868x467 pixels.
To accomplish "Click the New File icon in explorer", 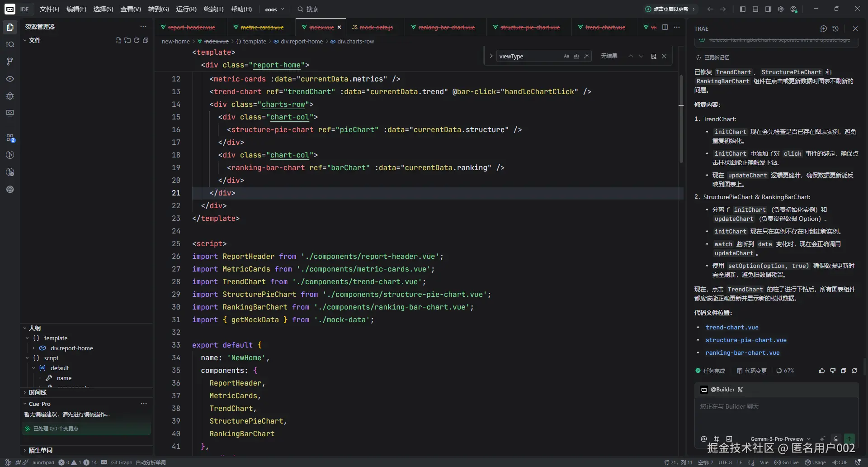I will pos(118,40).
